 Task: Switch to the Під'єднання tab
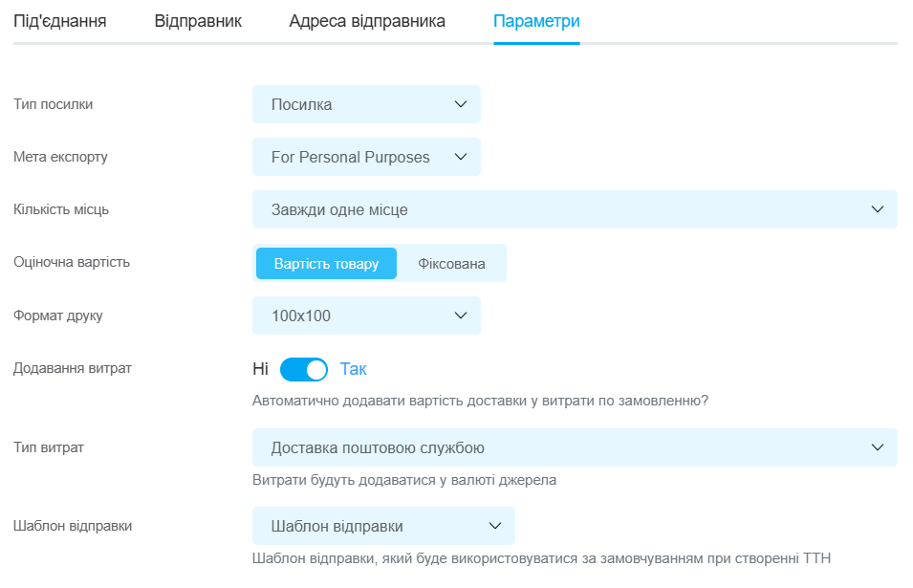point(60,22)
